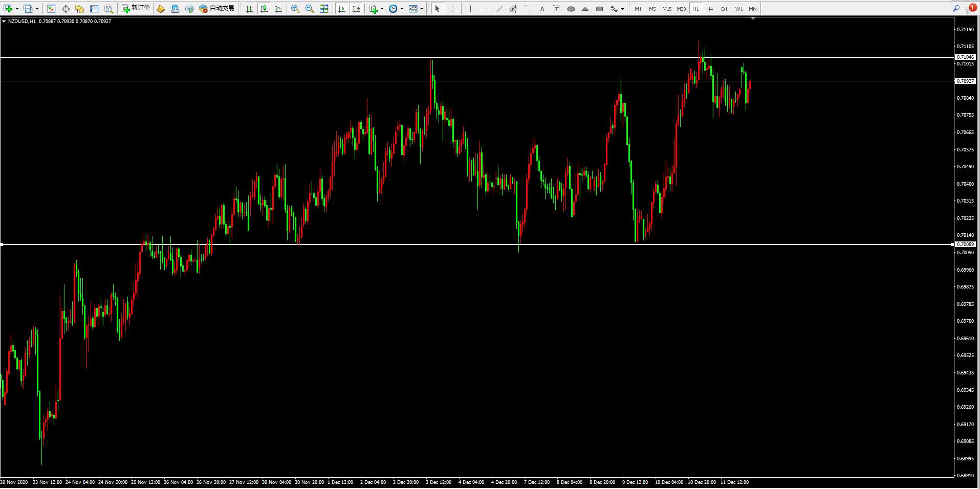Open the Data Window crosshair-target icon
Screen dimensions: 980x489
[66, 9]
